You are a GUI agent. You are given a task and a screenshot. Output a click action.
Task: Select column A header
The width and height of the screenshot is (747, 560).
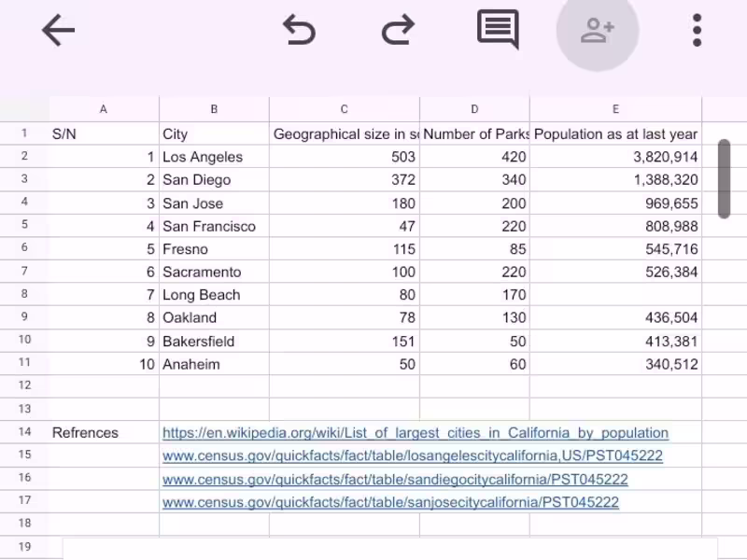point(104,109)
